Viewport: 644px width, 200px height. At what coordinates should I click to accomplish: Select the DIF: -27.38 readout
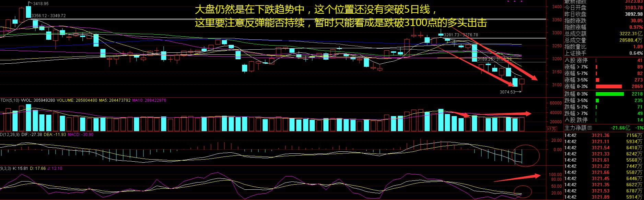pyautogui.click(x=31, y=135)
